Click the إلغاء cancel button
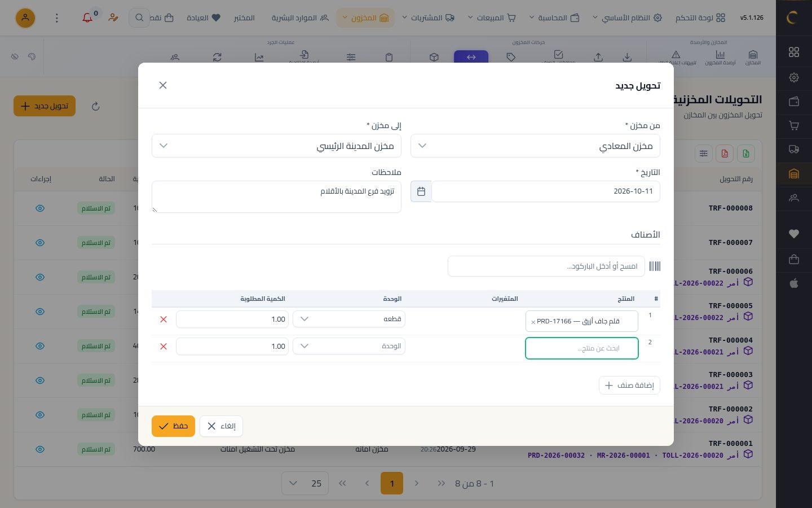This screenshot has height=508, width=812. [221, 426]
